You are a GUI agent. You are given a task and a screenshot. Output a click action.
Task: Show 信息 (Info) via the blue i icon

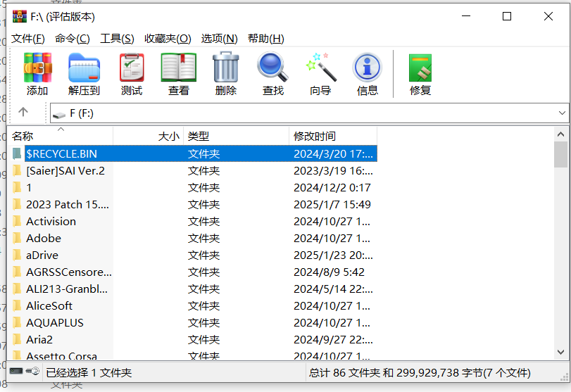tap(368, 68)
